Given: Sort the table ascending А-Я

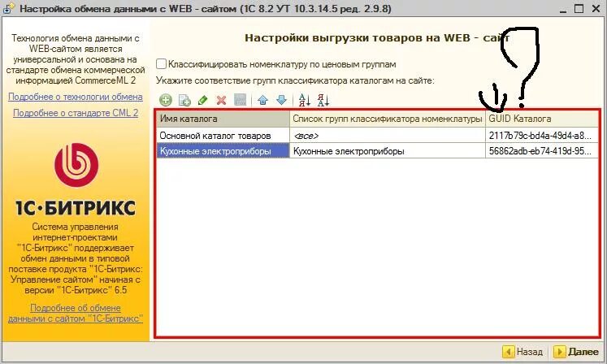Looking at the screenshot, I should click(304, 100).
